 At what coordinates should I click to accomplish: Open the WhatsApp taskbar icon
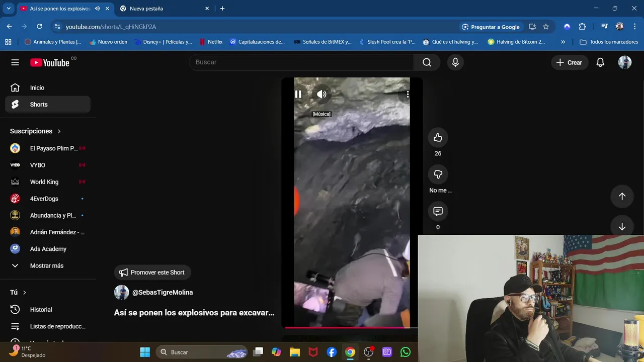click(406, 352)
